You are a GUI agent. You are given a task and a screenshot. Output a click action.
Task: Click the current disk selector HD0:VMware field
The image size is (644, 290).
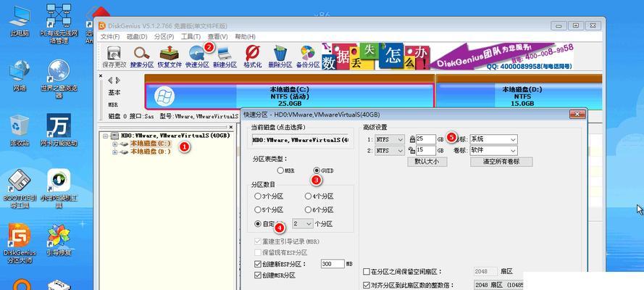point(300,140)
